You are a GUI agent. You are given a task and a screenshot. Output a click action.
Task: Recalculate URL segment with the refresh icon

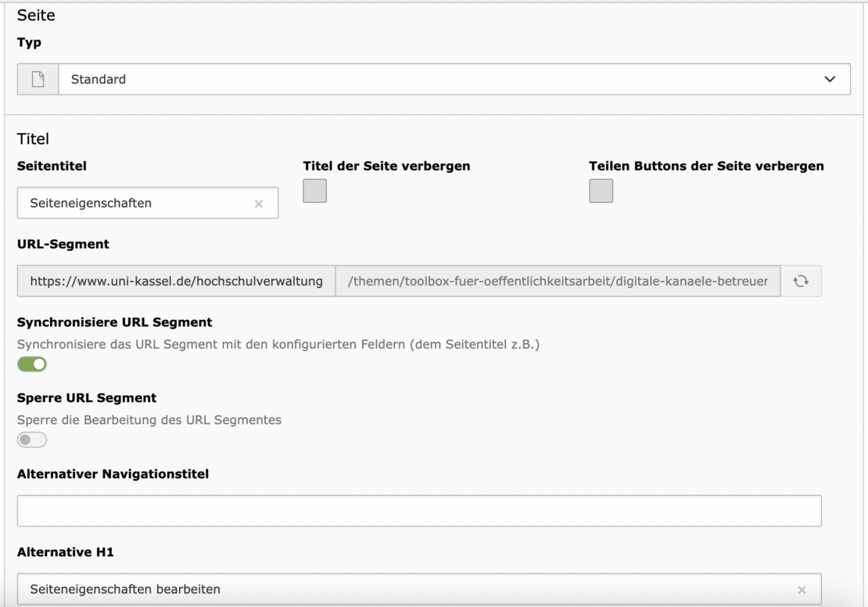pyautogui.click(x=801, y=282)
